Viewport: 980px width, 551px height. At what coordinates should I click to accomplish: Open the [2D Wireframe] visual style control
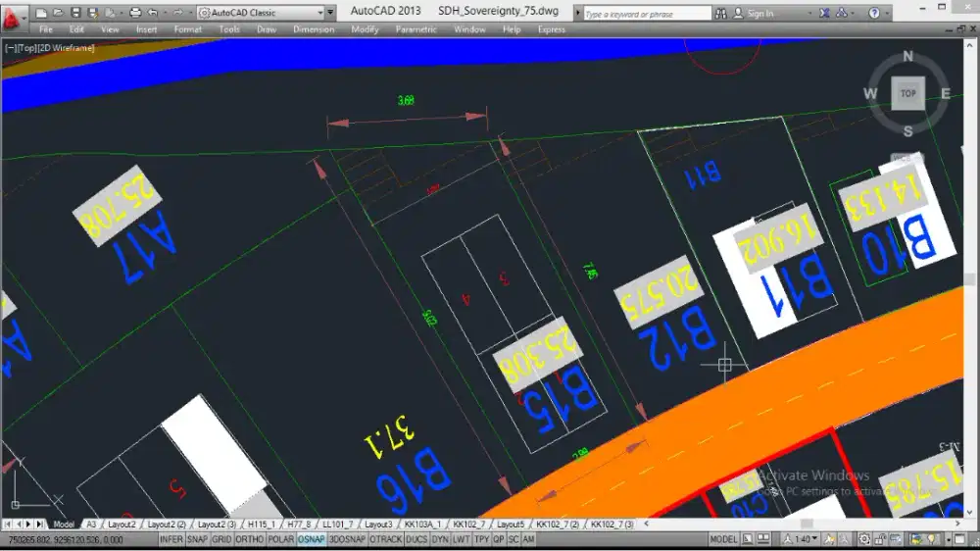(67, 47)
